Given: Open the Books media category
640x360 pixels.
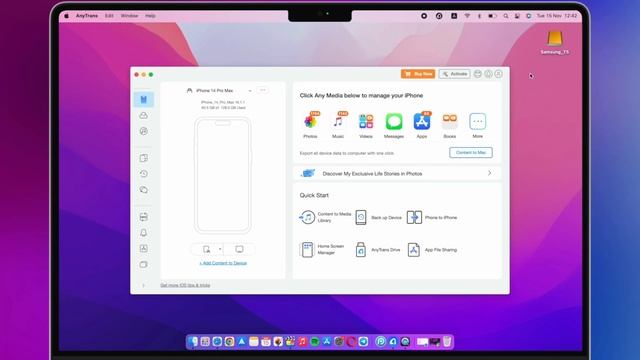Looking at the screenshot, I should [449, 125].
